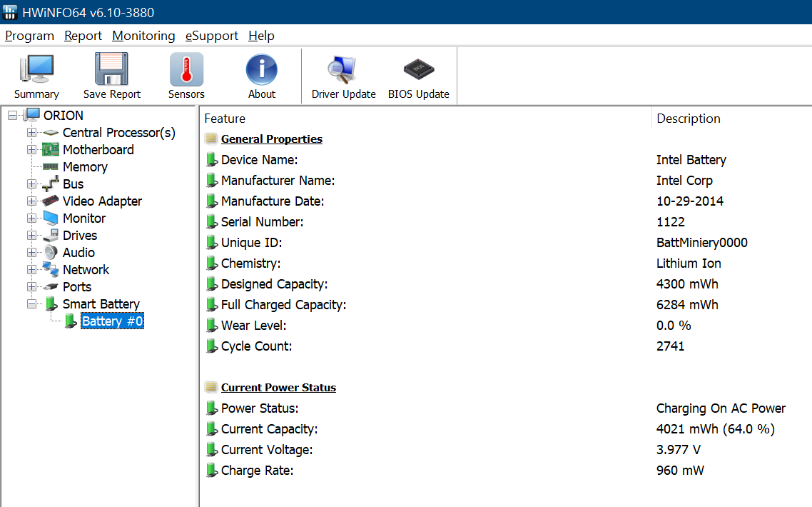The image size is (812, 507).
Task: Open the Help menu
Action: coord(261,36)
